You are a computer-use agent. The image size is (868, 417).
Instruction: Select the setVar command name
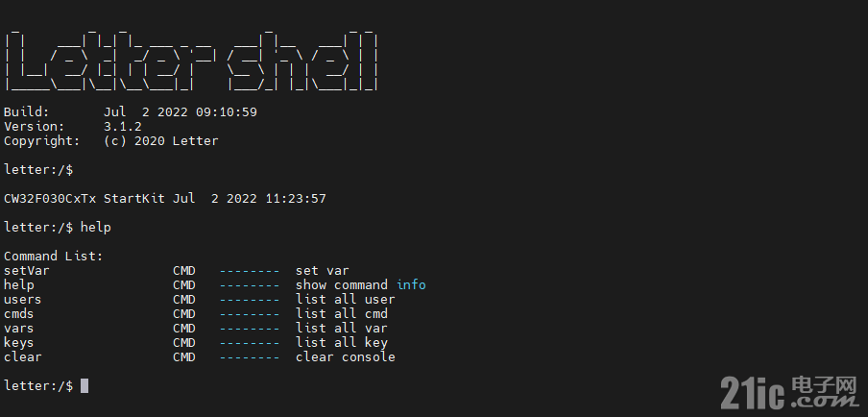click(27, 271)
